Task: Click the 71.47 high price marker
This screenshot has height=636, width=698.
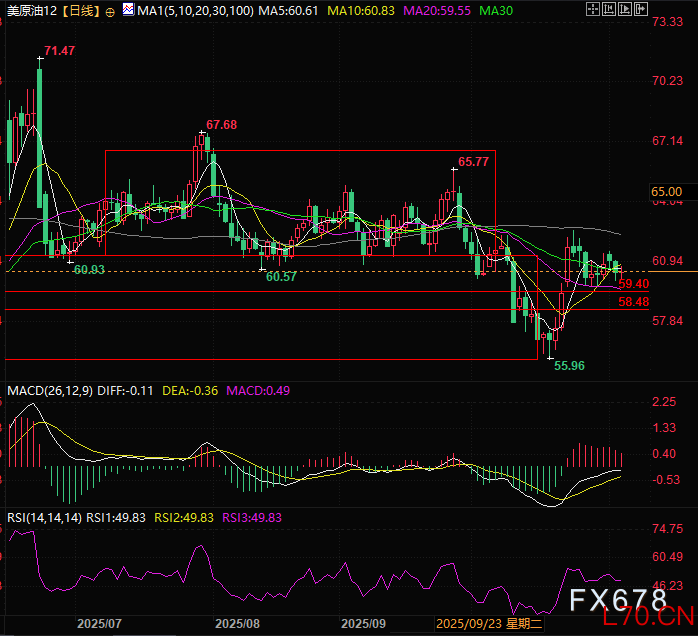Action: coord(61,49)
